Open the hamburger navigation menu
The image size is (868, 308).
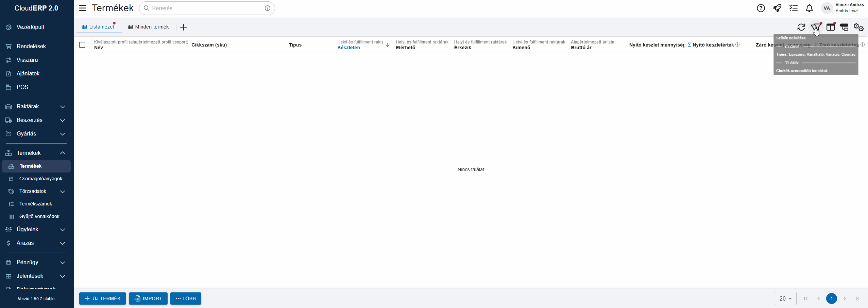pyautogui.click(x=83, y=8)
